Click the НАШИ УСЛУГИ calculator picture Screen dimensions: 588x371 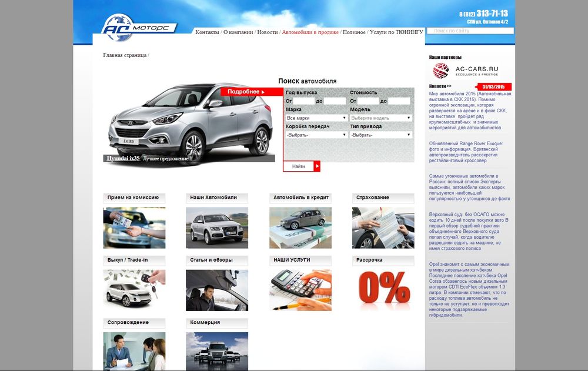point(300,290)
